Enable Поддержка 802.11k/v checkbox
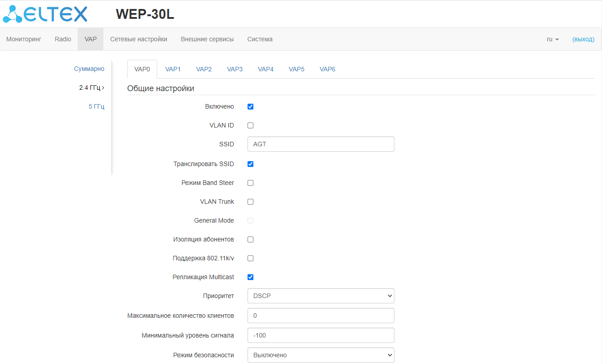 click(251, 258)
